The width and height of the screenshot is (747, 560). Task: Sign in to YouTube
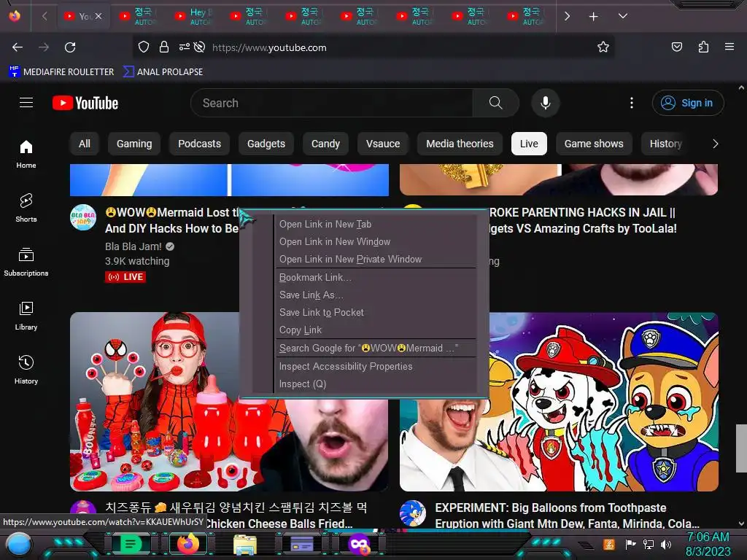point(687,103)
